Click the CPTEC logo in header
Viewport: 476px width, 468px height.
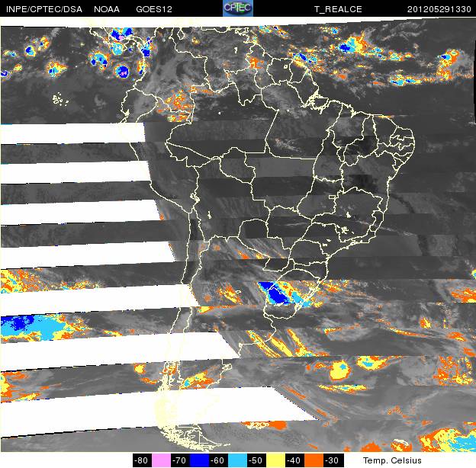(x=238, y=8)
